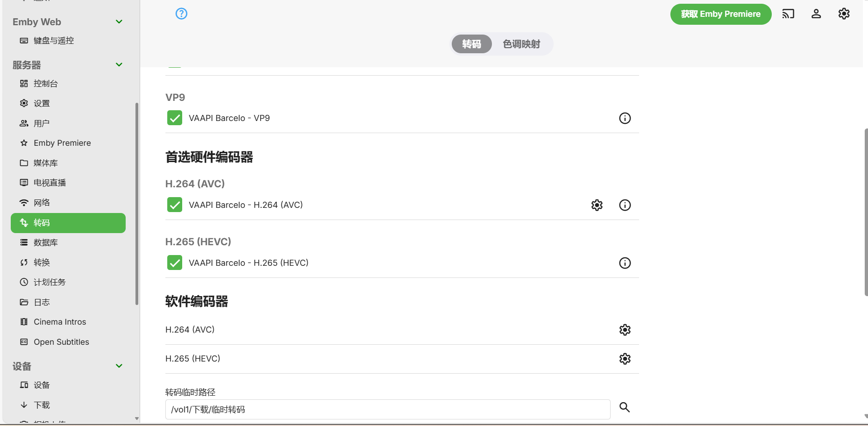Viewport: 868px width, 426px height.
Task: Click the 获取 Emby Premiere button
Action: pyautogui.click(x=720, y=14)
